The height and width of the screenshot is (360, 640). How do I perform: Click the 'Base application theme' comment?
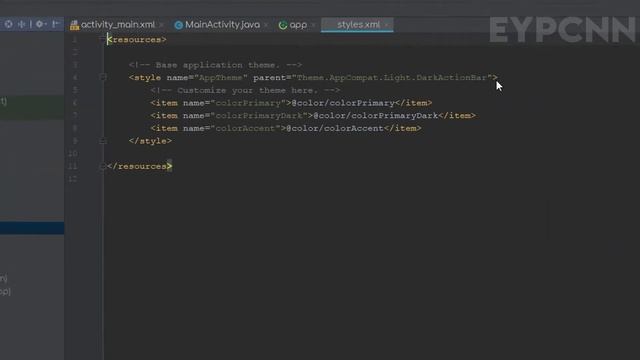[215, 65]
